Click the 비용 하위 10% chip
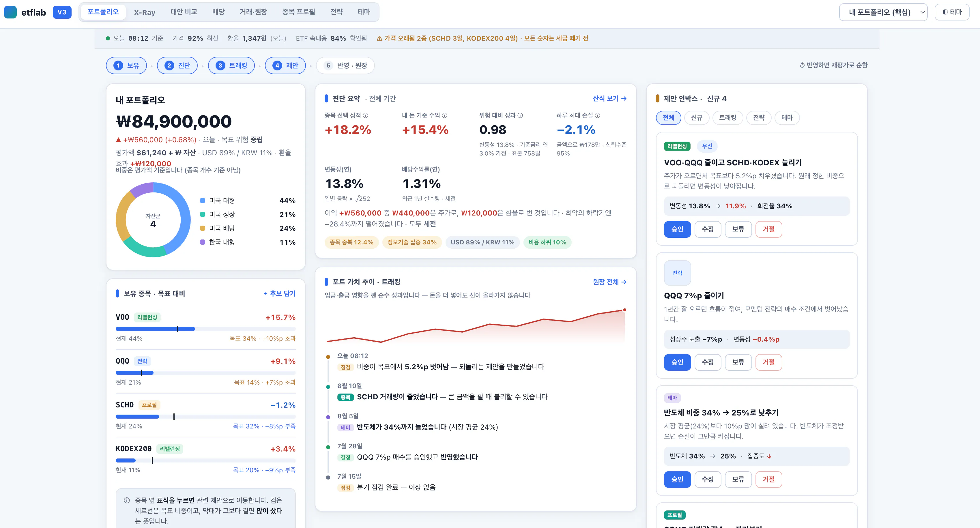 [547, 242]
